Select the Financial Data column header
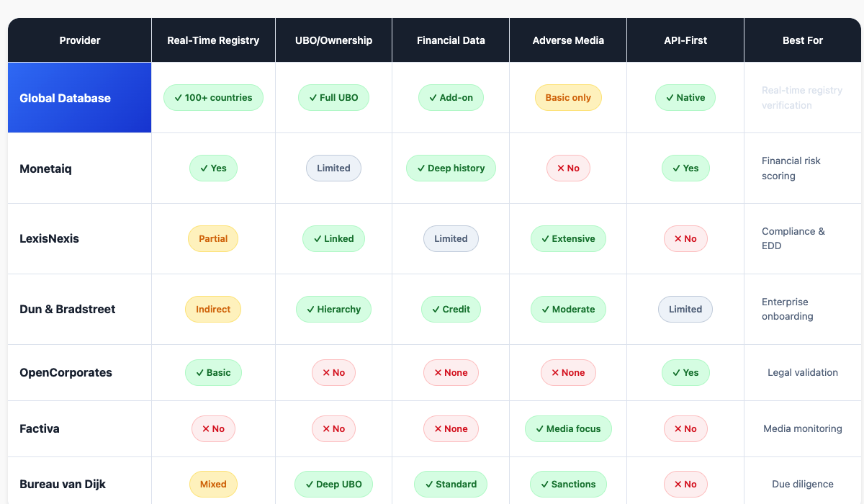Screen dimensions: 864x504 (451, 40)
